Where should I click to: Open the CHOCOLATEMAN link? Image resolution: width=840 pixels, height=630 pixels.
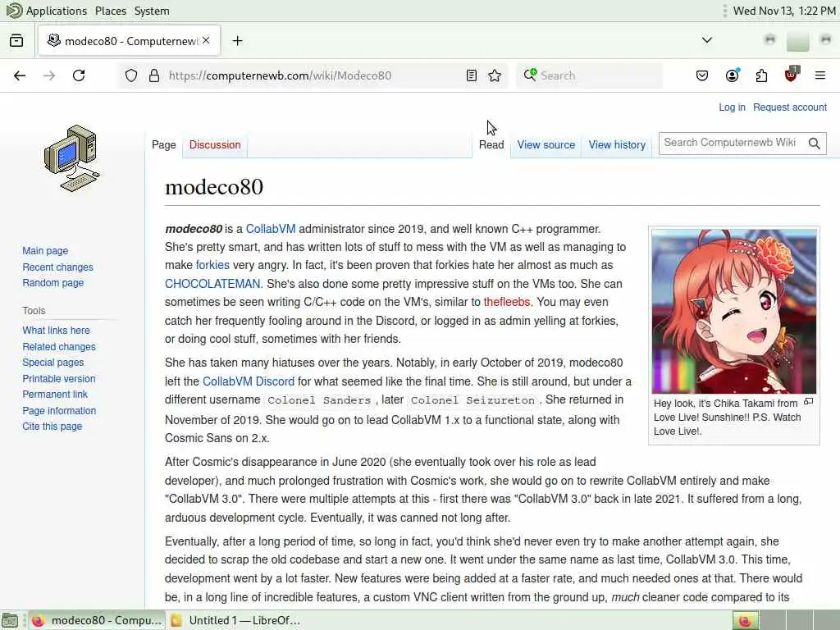click(212, 283)
